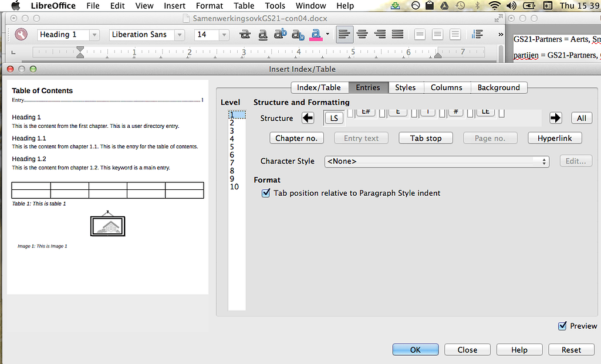
Task: Open the Heading 1 paragraph style dropdown
Action: (x=94, y=35)
